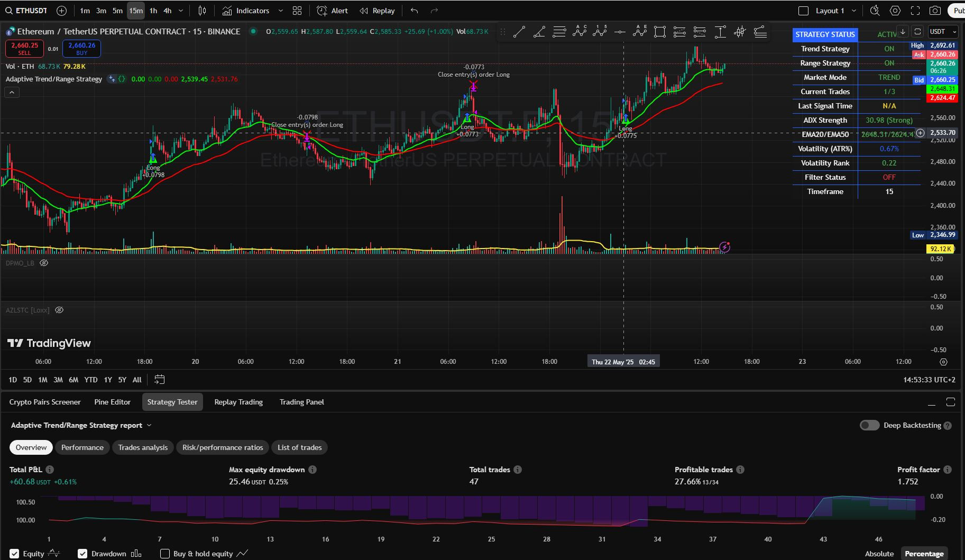This screenshot has height=560, width=965.
Task: Click the red SELL 2,660.25 button
Action: click(x=24, y=49)
